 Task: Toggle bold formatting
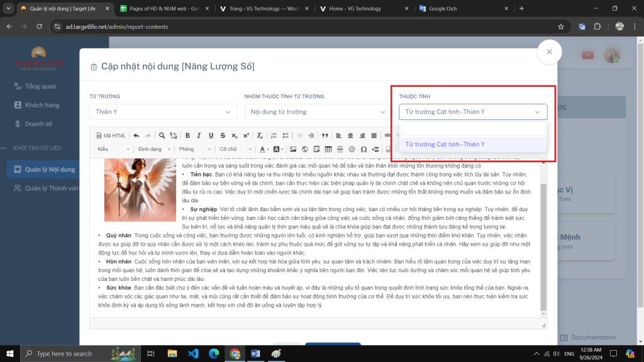click(187, 136)
